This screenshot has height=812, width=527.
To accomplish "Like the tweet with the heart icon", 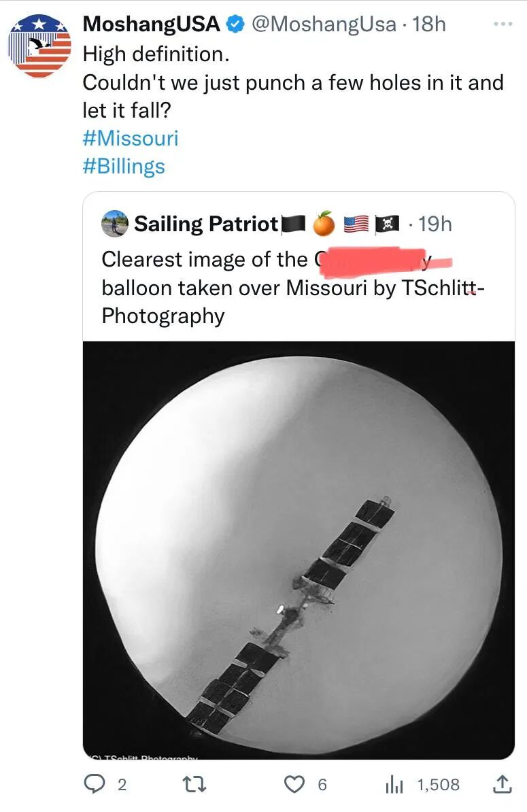I will pos(293,784).
